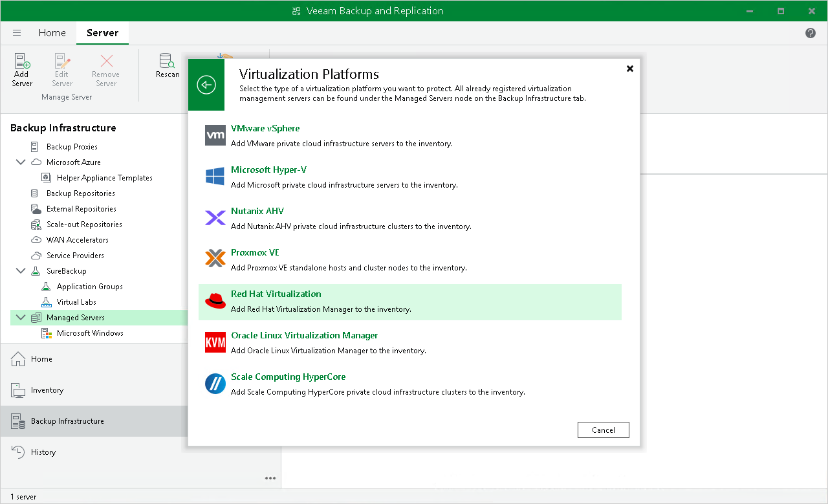Click the Application Groups icon
828x504 pixels.
[x=46, y=287]
